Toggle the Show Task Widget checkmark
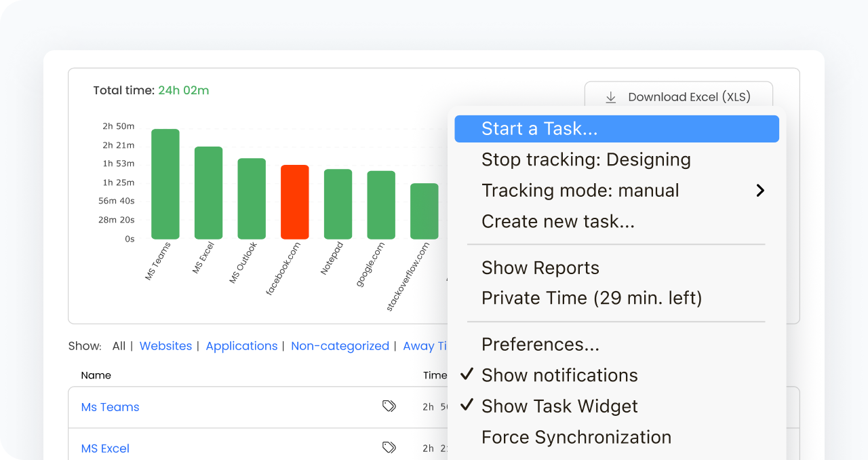This screenshot has height=460, width=868. (467, 405)
